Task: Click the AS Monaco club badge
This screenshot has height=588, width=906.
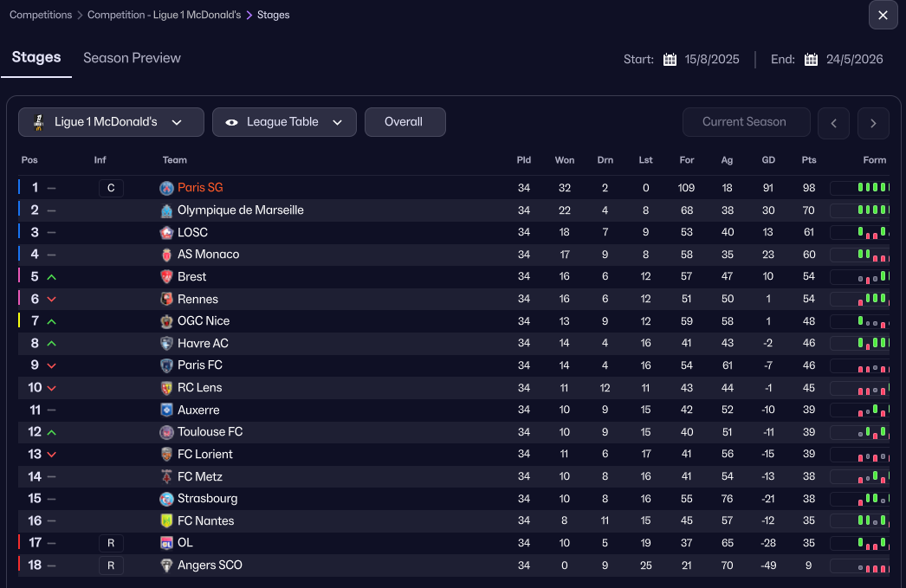Action: 167,255
